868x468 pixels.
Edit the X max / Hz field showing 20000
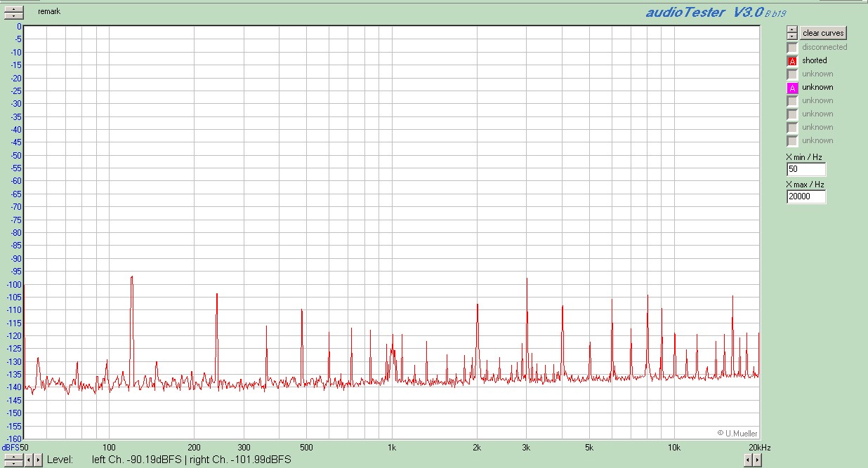point(806,197)
